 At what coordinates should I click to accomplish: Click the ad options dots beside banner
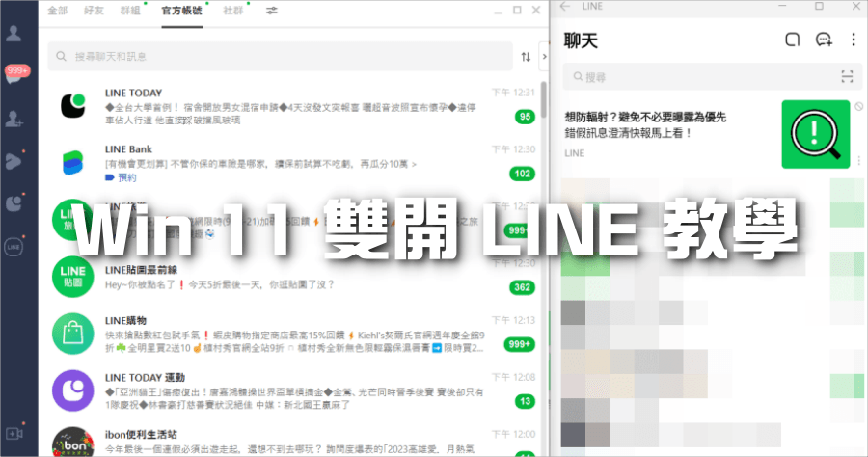(x=858, y=160)
